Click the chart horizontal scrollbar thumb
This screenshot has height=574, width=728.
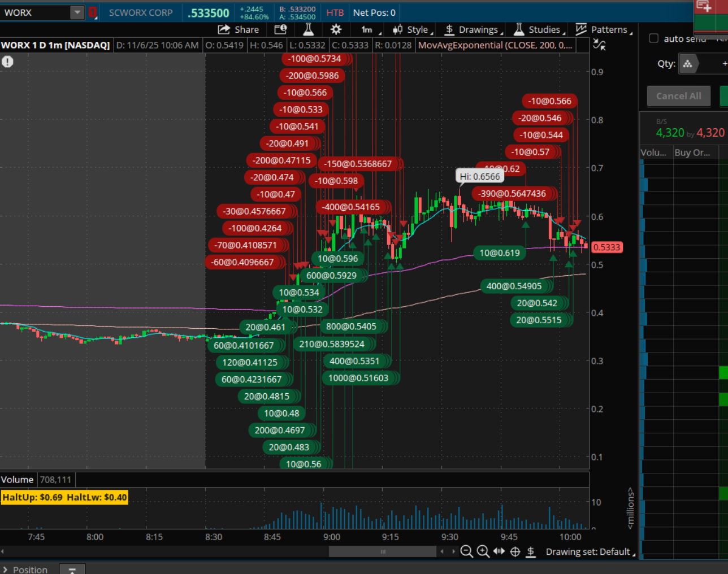(383, 551)
